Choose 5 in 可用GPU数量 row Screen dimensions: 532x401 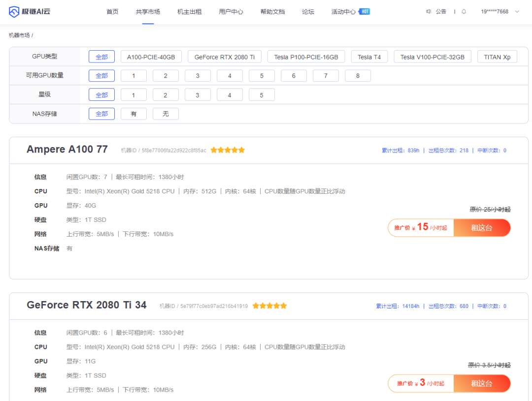click(262, 76)
